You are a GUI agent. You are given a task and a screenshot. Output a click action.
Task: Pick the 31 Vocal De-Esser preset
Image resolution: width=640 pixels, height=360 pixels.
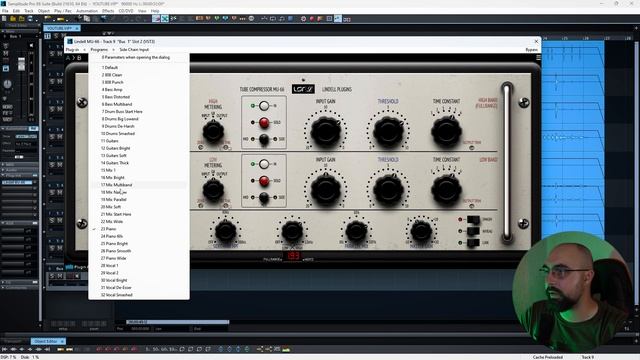139,287
